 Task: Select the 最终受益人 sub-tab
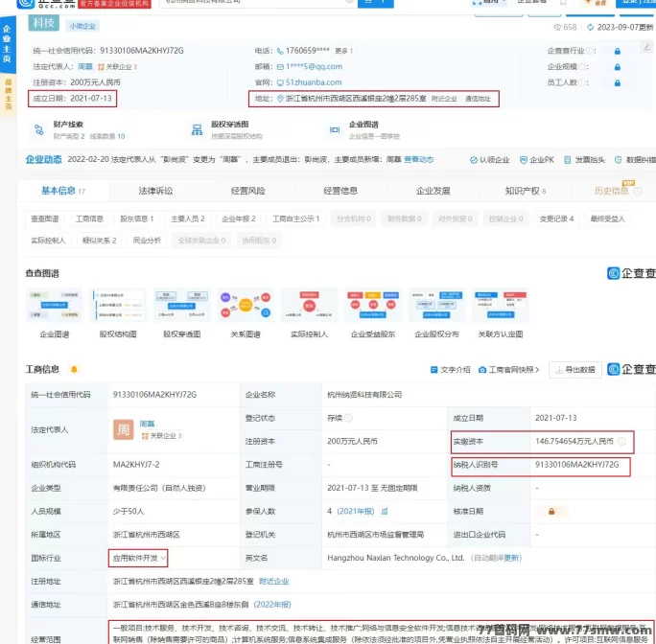pyautogui.click(x=607, y=218)
